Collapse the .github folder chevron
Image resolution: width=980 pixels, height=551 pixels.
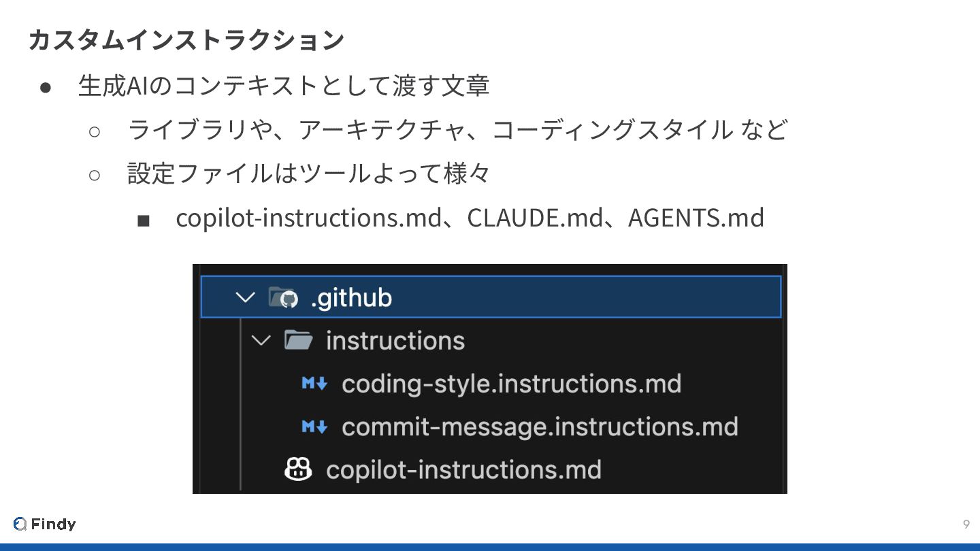coord(245,297)
